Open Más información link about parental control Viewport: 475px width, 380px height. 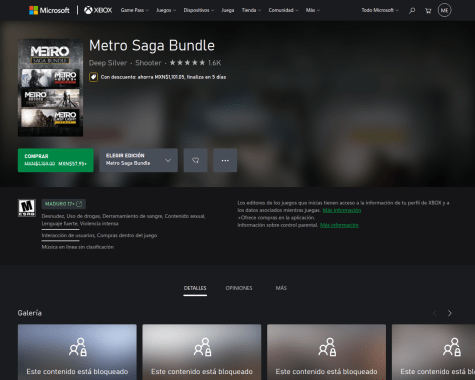(x=339, y=225)
